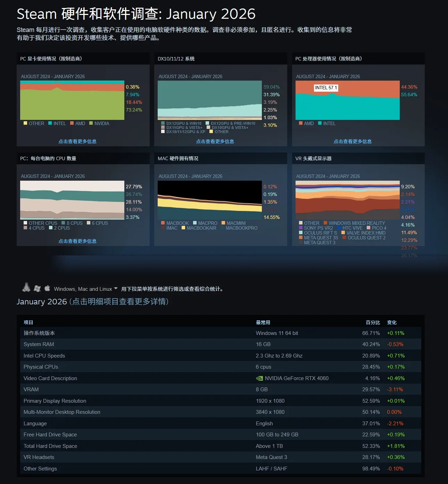
Task: Click the INTEL legend marker in processor chart
Action: tap(320, 123)
